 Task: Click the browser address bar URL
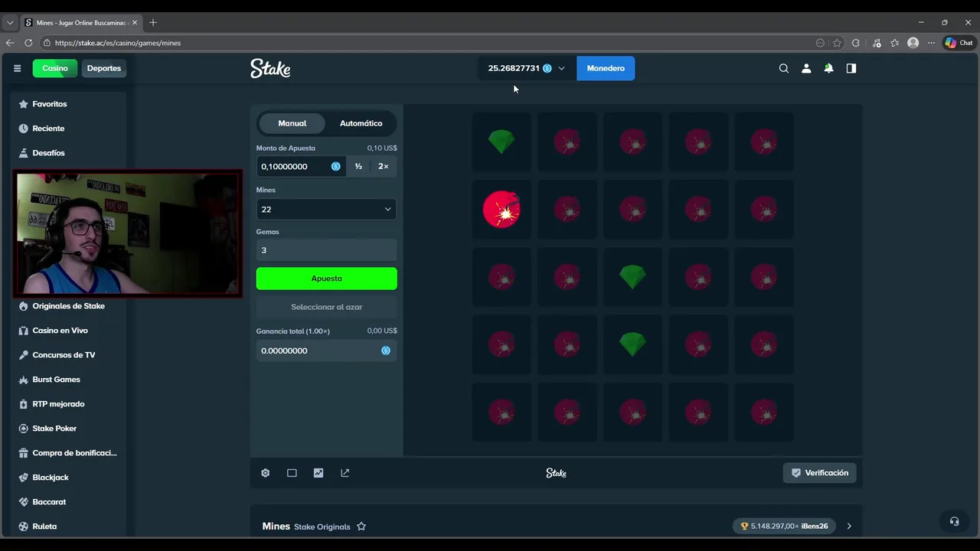(118, 43)
